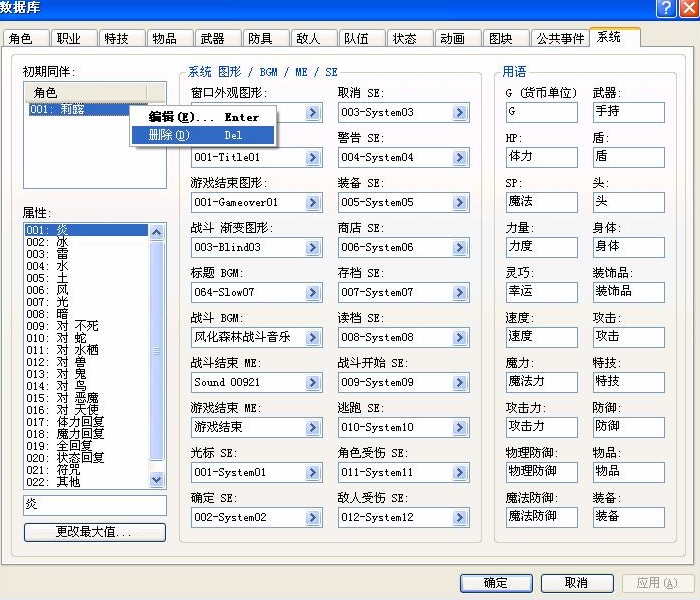Open file picker for 光标 SE 001-System01
The image size is (700, 600).
tap(313, 473)
